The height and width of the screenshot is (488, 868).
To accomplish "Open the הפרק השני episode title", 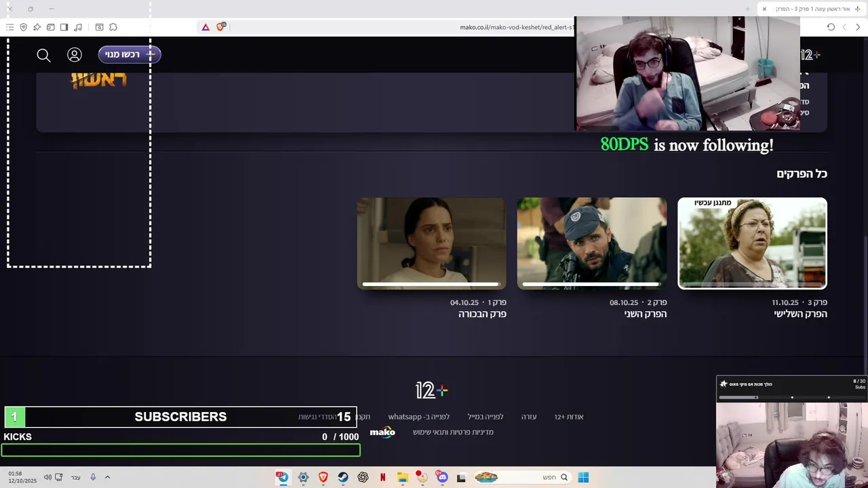I will pos(646,314).
